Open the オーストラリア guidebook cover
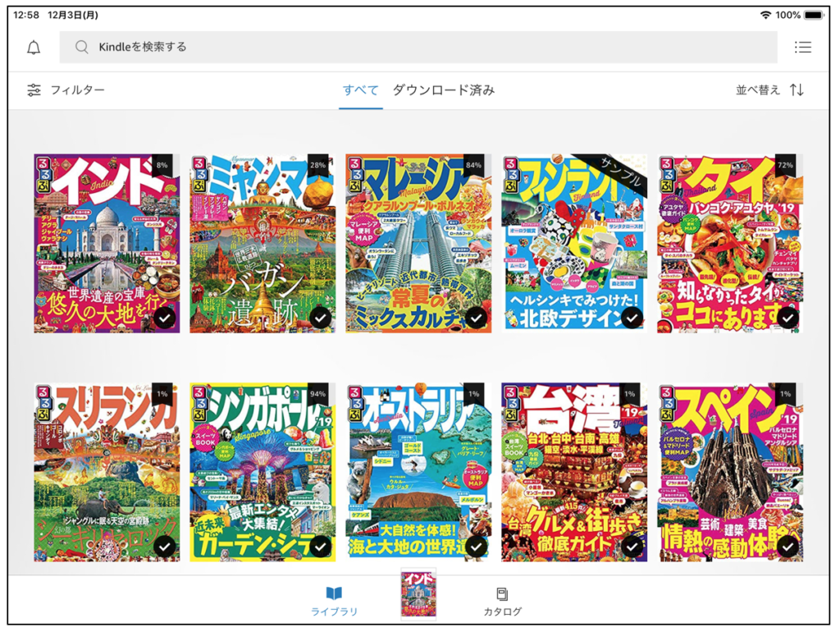This screenshot has height=632, width=840. point(418,472)
